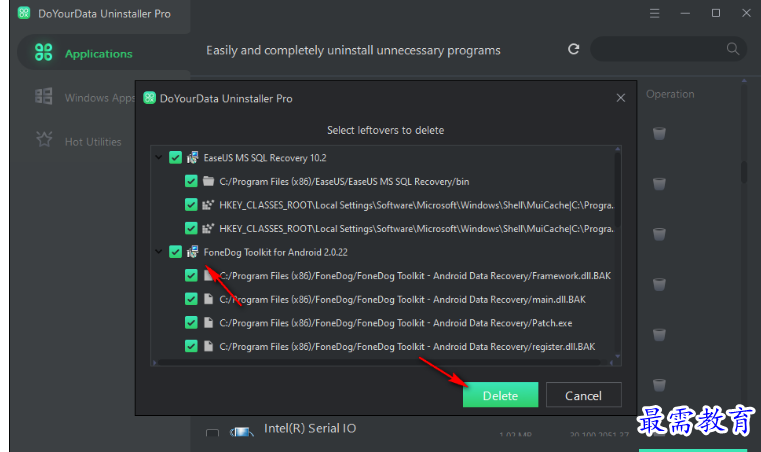Uncheck FoneDog Toolkit for Android 2.0.22 checkbox
The image size is (761, 452).
175,252
